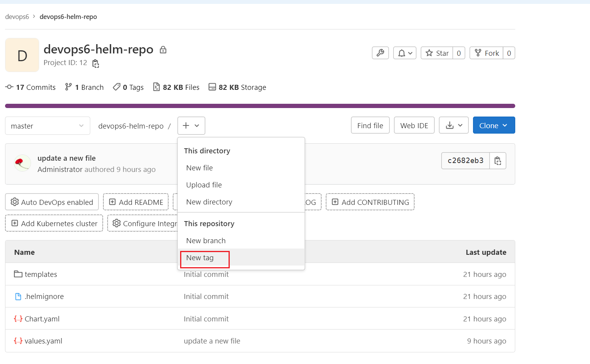Click the purple language bar
590x364 pixels.
[x=260, y=106]
